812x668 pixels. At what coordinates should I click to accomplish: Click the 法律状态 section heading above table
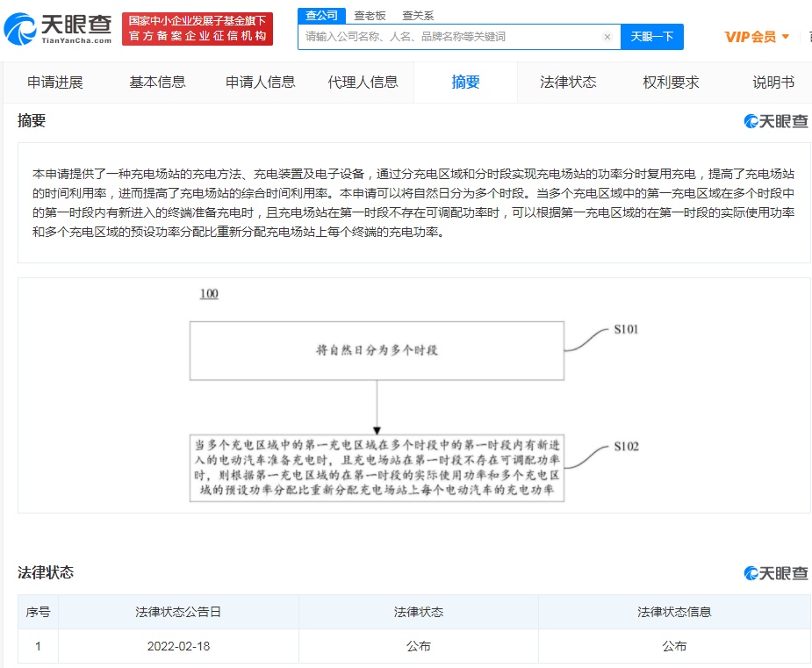click(x=46, y=572)
